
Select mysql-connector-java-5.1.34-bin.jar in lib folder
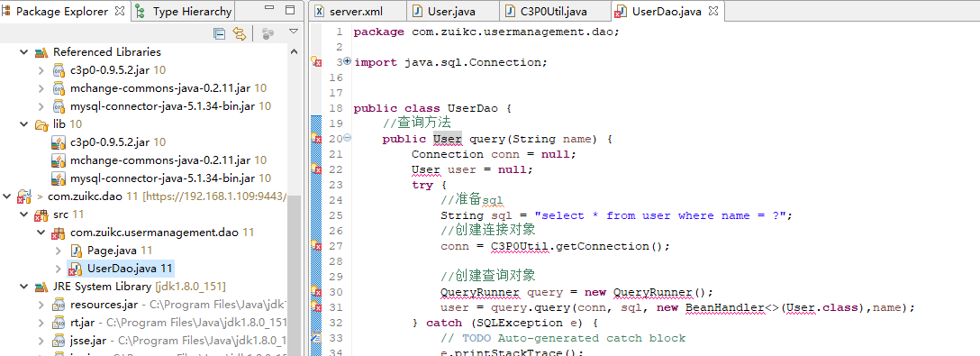(x=162, y=178)
